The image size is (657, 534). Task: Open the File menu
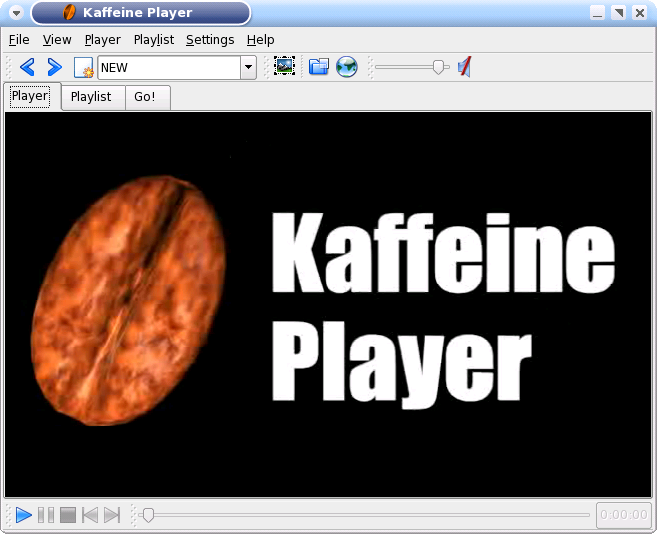19,40
